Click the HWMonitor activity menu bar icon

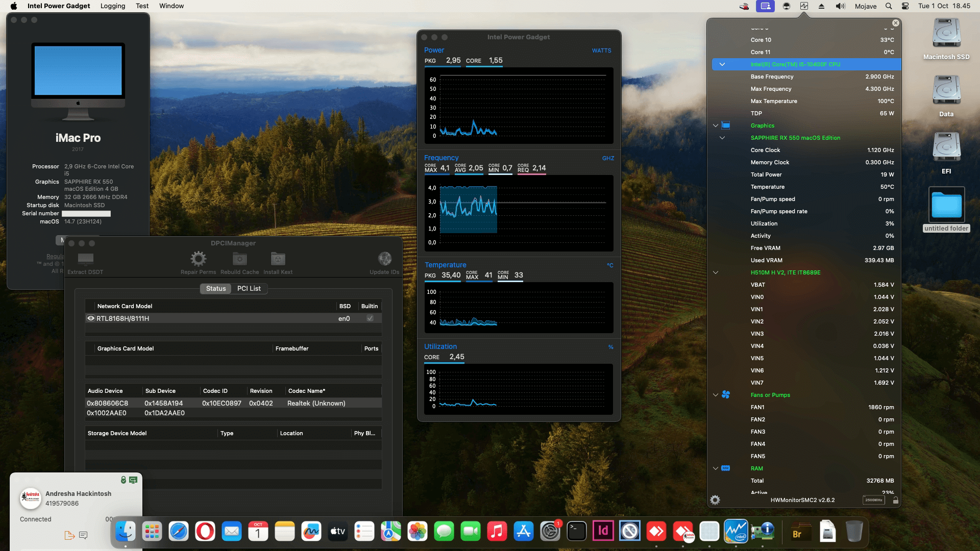[x=804, y=6]
